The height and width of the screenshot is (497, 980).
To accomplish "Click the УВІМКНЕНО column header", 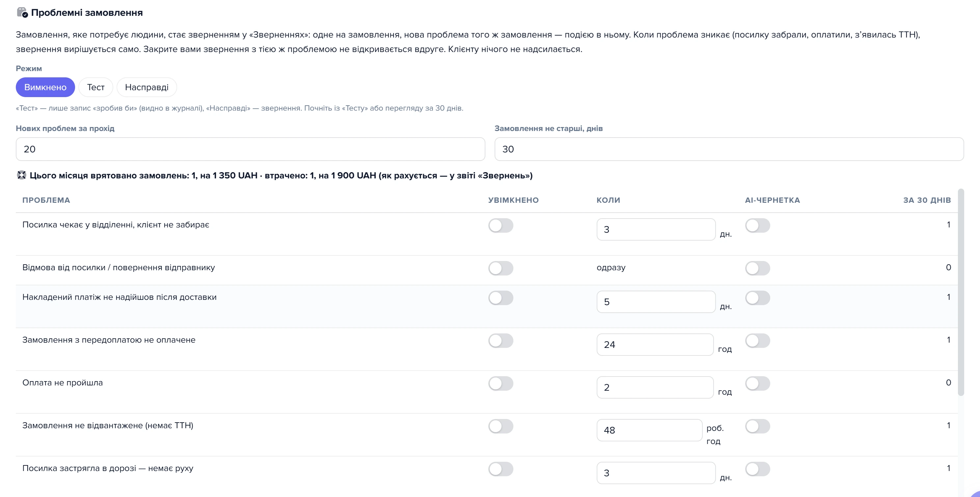I will (513, 200).
